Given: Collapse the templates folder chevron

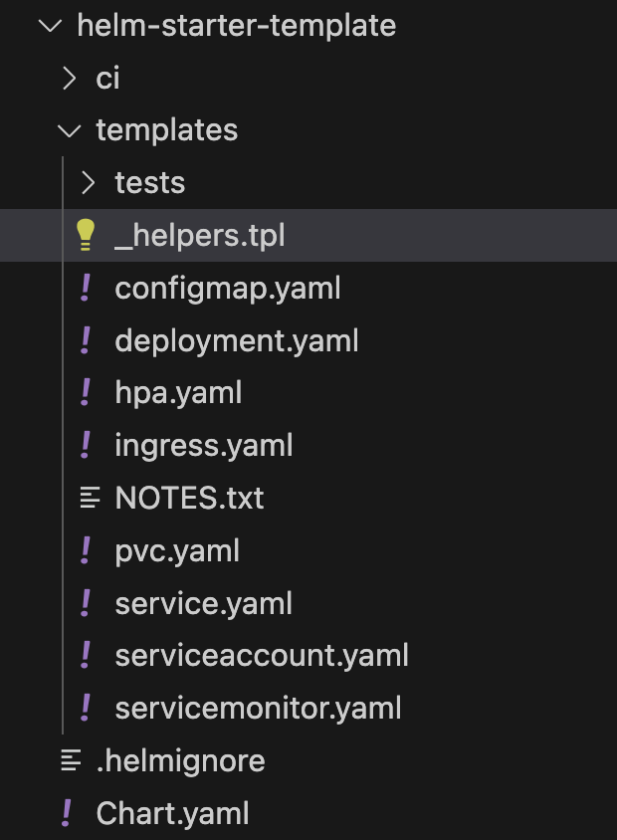Looking at the screenshot, I should tap(69, 130).
